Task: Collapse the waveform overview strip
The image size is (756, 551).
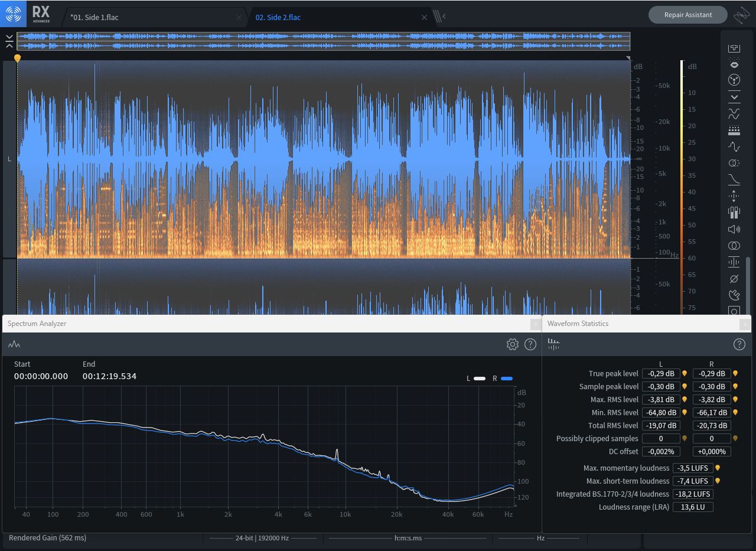Action: (x=9, y=41)
